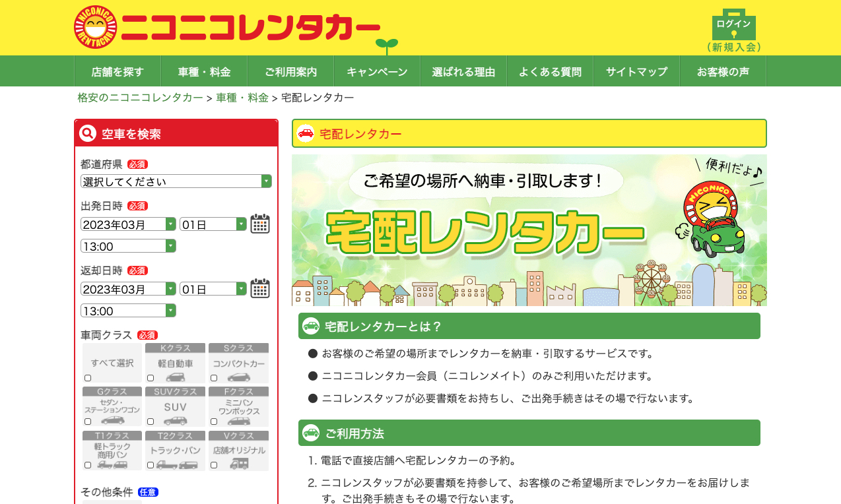Click the magnifier icon in 空車を検索 header
The height and width of the screenshot is (504, 841).
[x=88, y=134]
